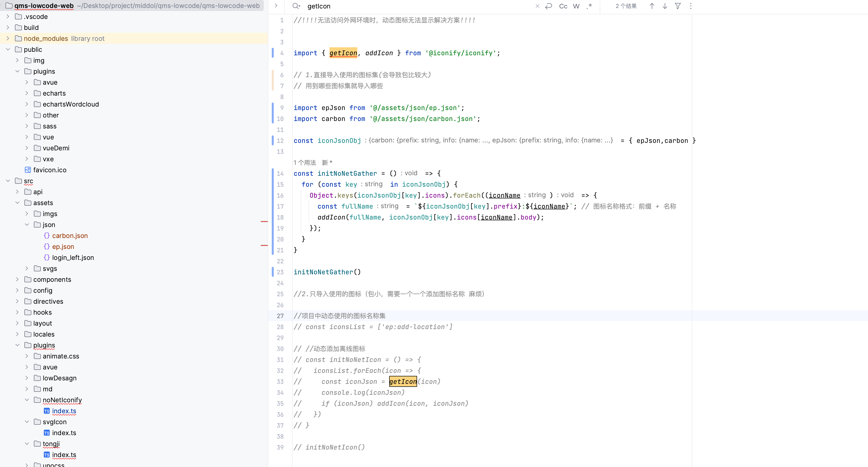Select the hooks folder
The width and height of the screenshot is (868, 467).
pyautogui.click(x=43, y=313)
